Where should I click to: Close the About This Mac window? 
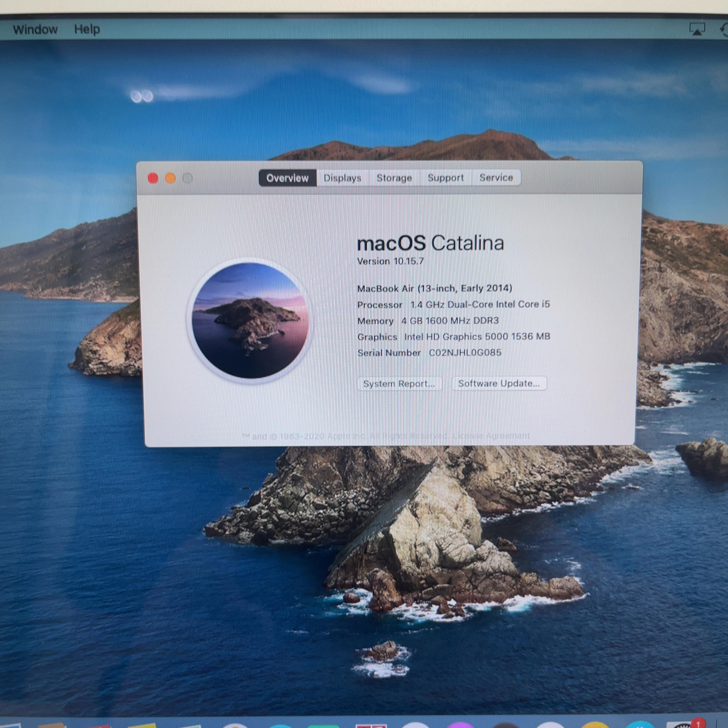coord(153,178)
